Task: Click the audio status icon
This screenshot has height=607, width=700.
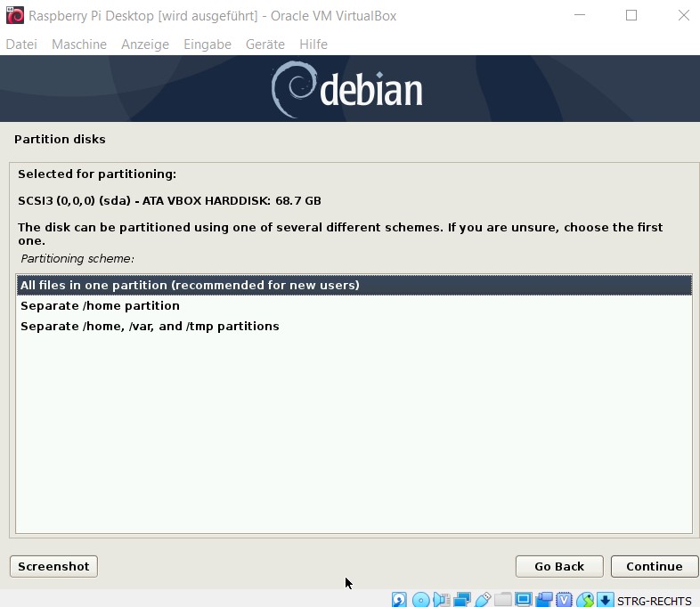Action: click(x=442, y=600)
